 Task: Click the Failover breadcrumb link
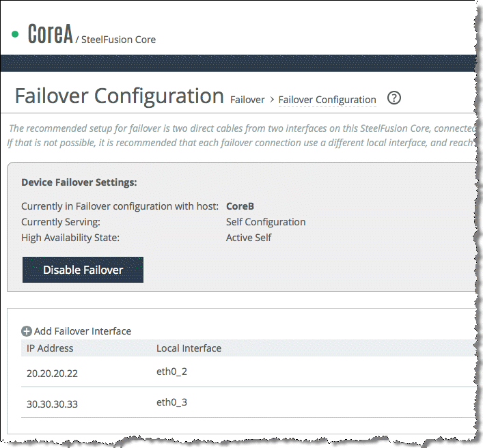[x=247, y=100]
